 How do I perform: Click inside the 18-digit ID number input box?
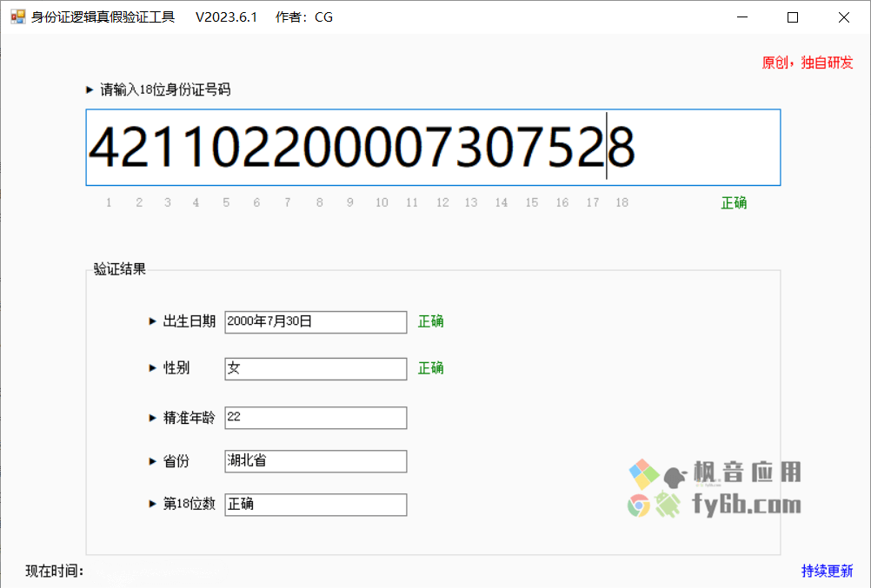click(x=433, y=148)
